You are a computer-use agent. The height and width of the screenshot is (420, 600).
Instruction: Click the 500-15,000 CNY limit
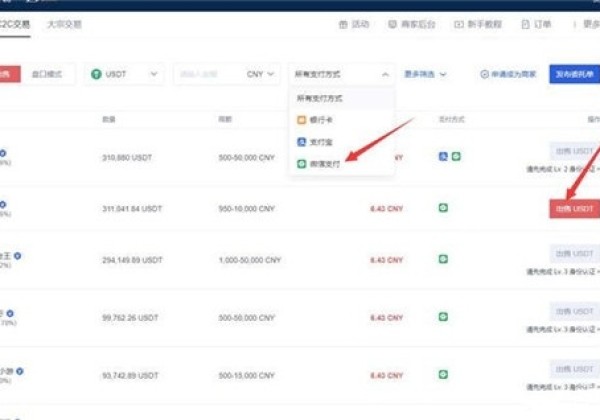pos(247,376)
